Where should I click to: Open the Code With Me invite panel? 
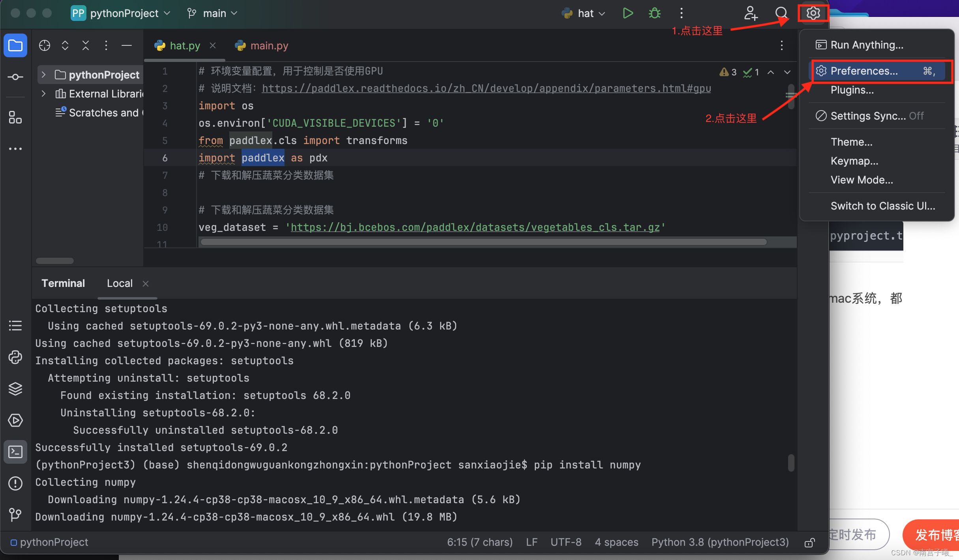(x=751, y=13)
